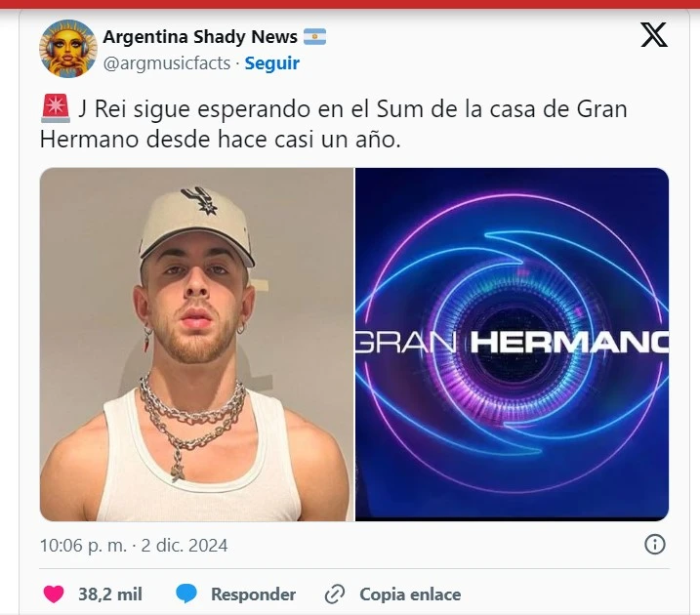
Task: Open the Gran Hermano logo image
Action: coord(512,344)
